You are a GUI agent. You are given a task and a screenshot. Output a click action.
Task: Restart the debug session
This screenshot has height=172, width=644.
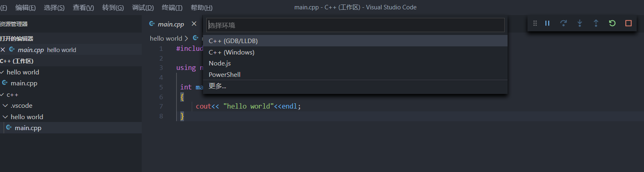click(x=612, y=24)
